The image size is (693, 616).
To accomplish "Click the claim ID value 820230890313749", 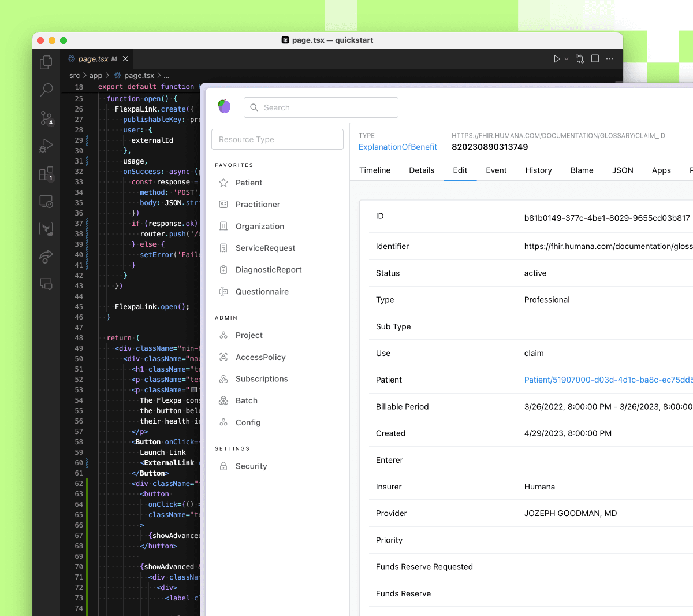I will click(x=490, y=147).
